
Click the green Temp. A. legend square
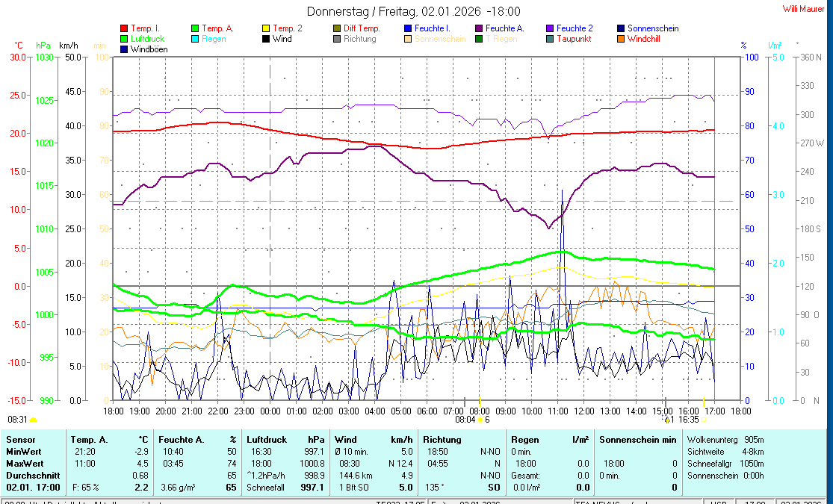[x=195, y=28]
